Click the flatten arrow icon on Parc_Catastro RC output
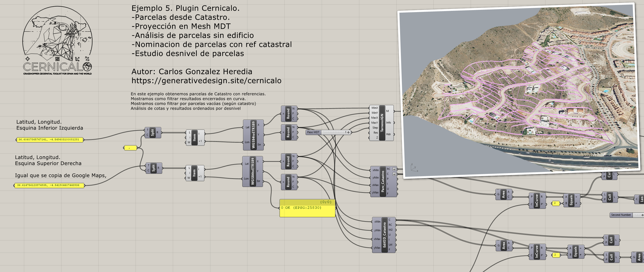 (x=394, y=169)
